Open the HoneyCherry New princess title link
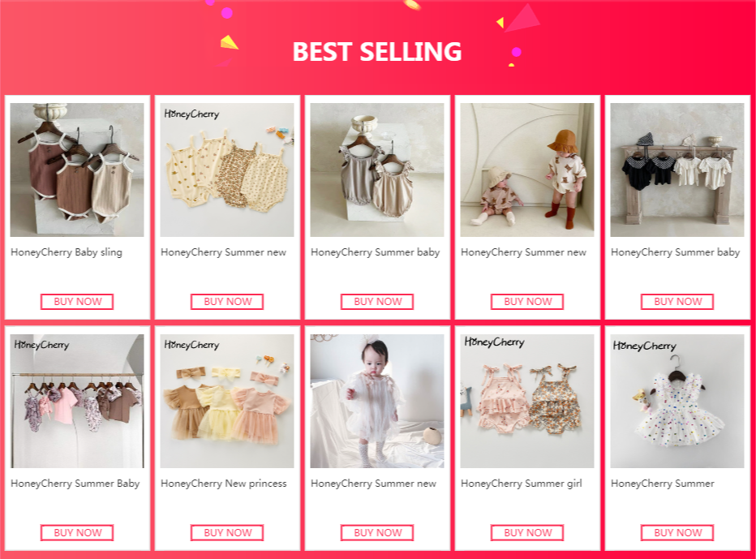The width and height of the screenshot is (756, 559). (x=224, y=484)
